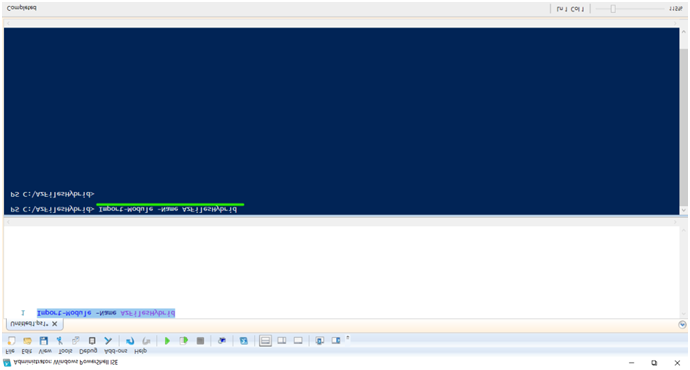Viewport: 690px width, 370px height.
Task: Save the script with floppy icon
Action: pyautogui.click(x=44, y=341)
